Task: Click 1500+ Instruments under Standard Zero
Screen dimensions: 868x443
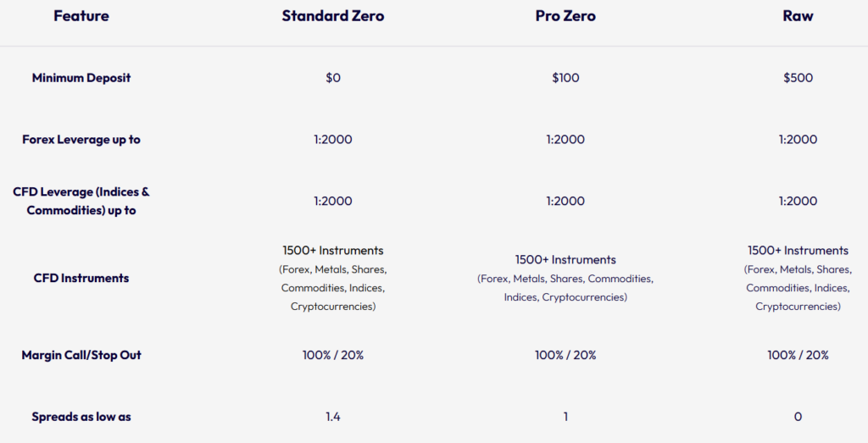Action: 333,251
